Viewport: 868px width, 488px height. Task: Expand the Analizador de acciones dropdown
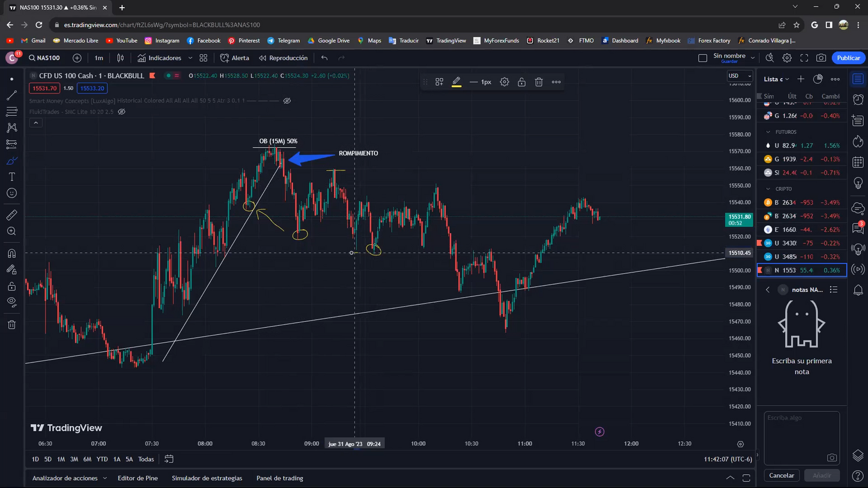[x=105, y=478]
